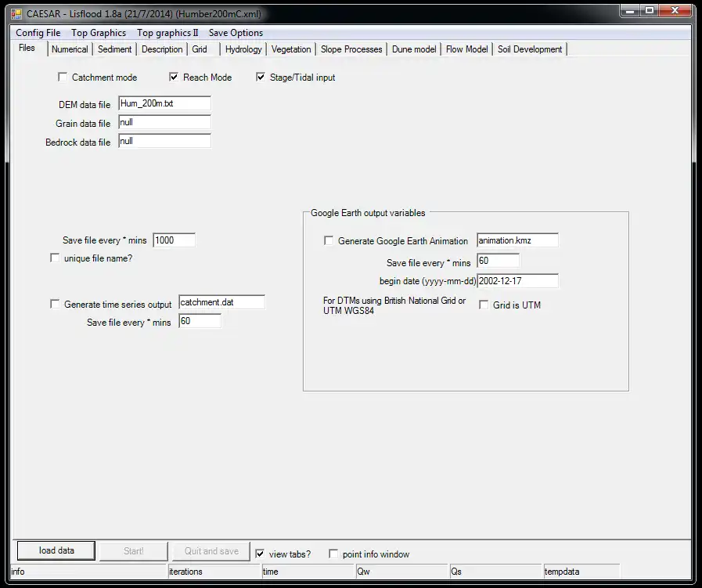702x588 pixels.
Task: Click the save interval field showing 1000
Action: tap(175, 240)
